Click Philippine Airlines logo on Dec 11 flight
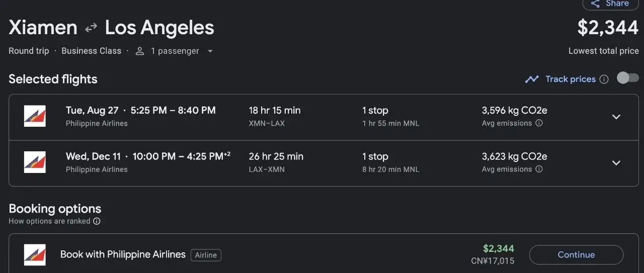Image resolution: width=644 pixels, height=273 pixels. pos(35,162)
